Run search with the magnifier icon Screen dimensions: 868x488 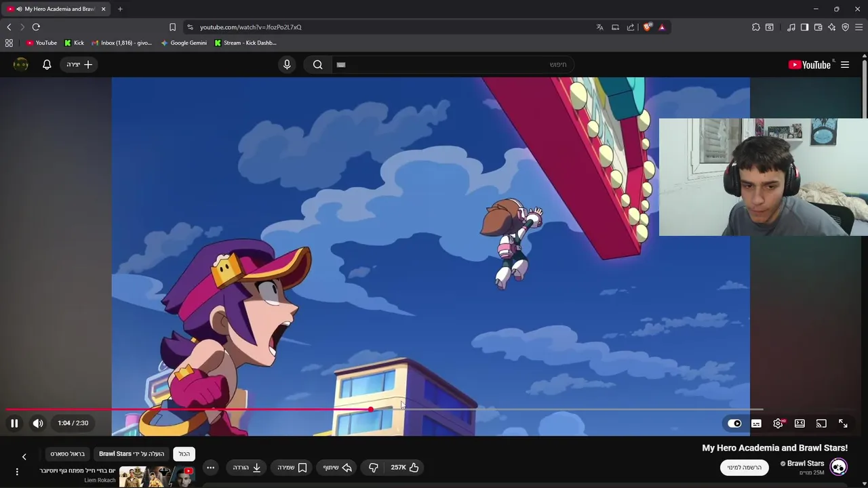[317, 64]
